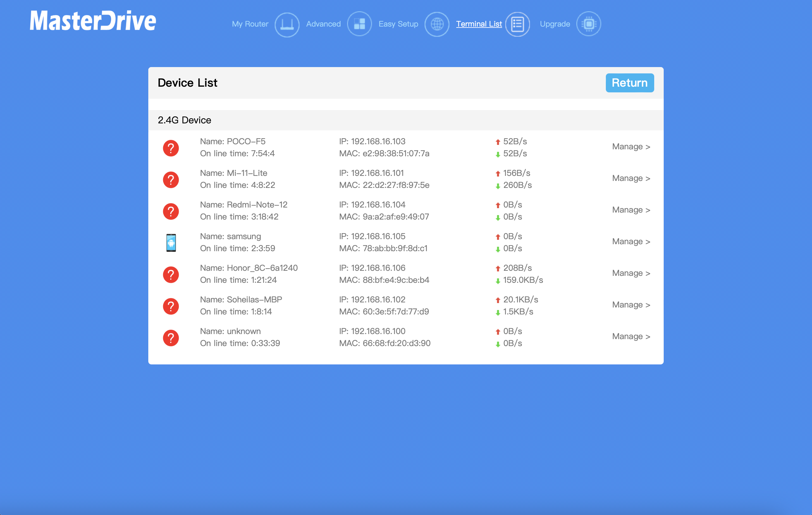Viewport: 812px width, 515px height.
Task: Select text Name: samsung
Action: pos(230,236)
